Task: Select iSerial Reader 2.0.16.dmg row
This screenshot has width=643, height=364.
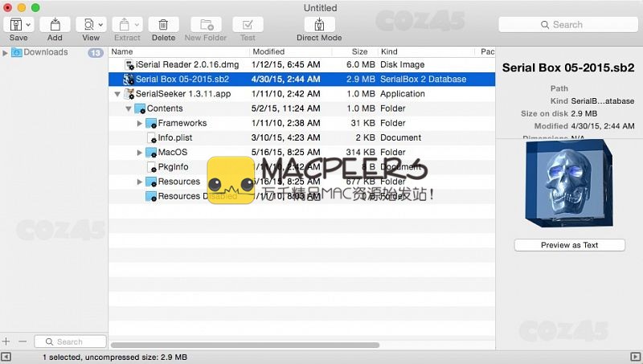Action: 302,65
